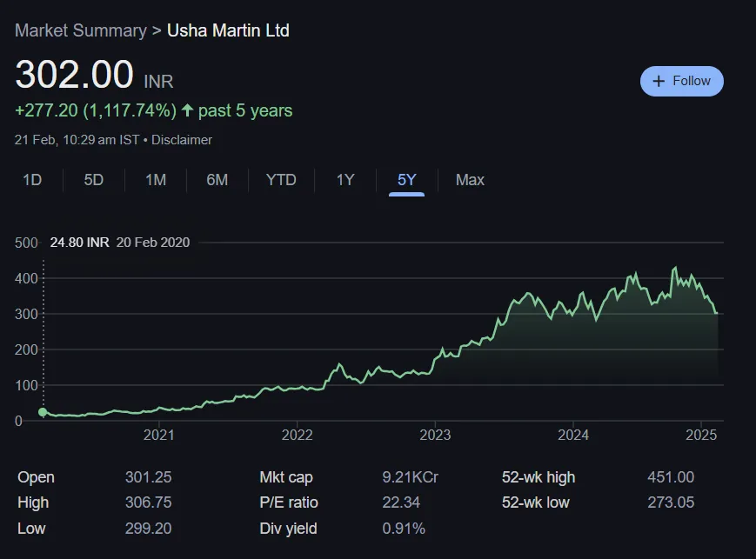The image size is (756, 559).
Task: Show year-to-date YTD chart
Action: pos(281,180)
